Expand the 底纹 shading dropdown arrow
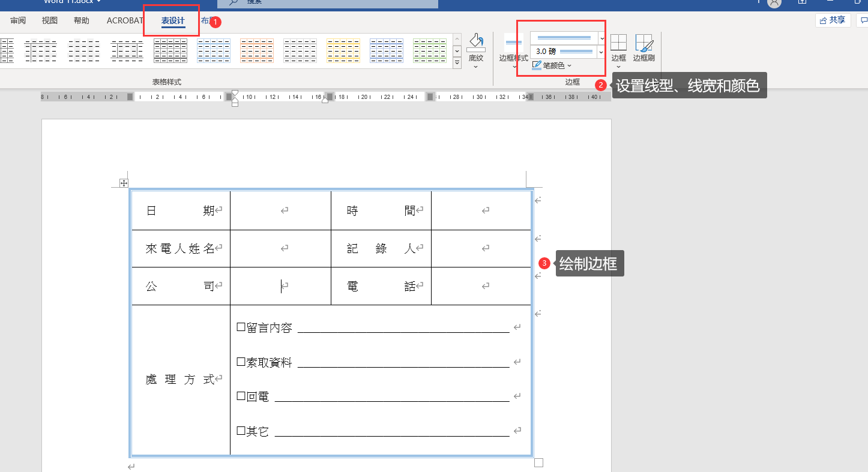The width and height of the screenshot is (868, 472). pos(476,67)
